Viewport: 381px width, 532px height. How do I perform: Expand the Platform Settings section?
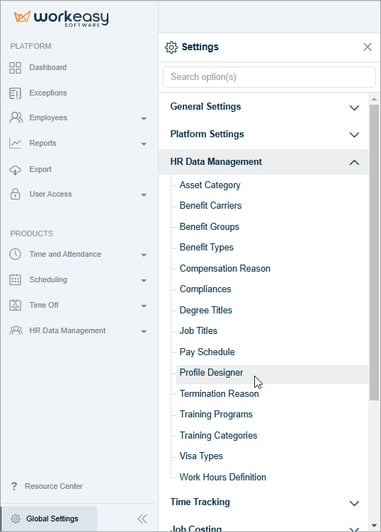263,134
